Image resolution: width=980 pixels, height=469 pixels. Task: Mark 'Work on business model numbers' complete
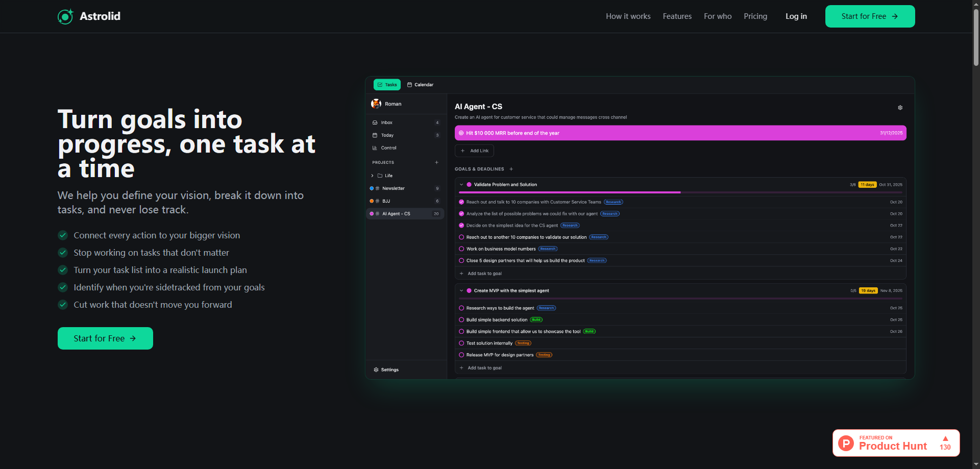pyautogui.click(x=461, y=249)
